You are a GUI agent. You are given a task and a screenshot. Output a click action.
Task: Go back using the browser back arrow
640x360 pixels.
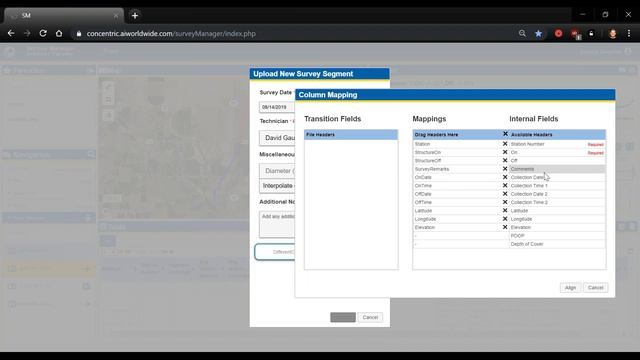11,33
